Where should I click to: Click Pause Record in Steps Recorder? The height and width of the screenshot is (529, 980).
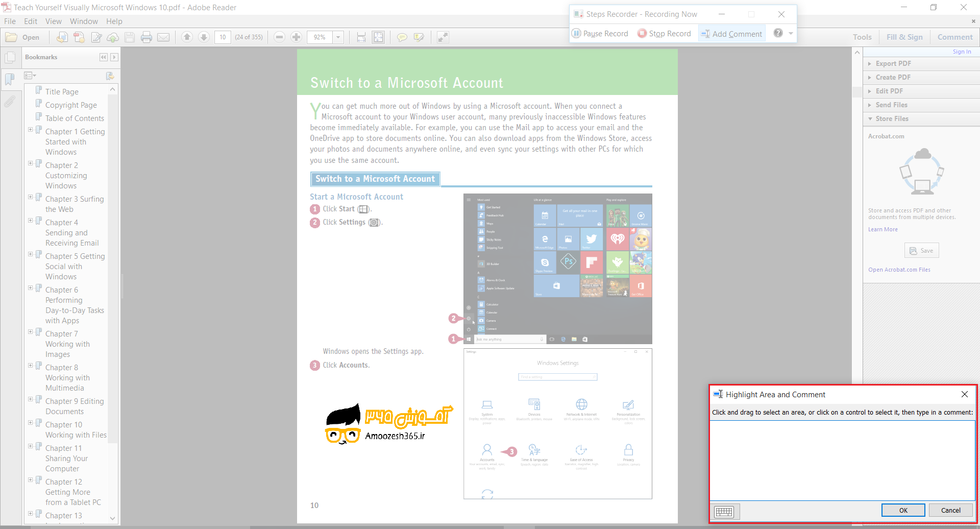tap(600, 34)
